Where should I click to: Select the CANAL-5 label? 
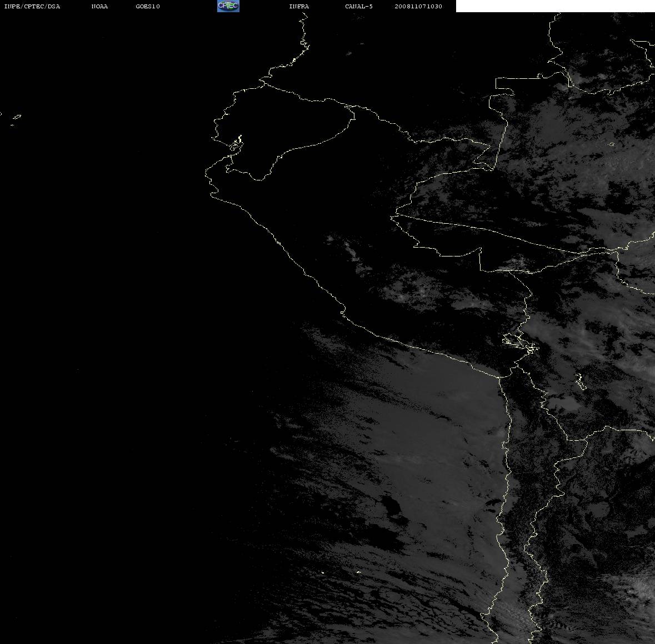[359, 6]
